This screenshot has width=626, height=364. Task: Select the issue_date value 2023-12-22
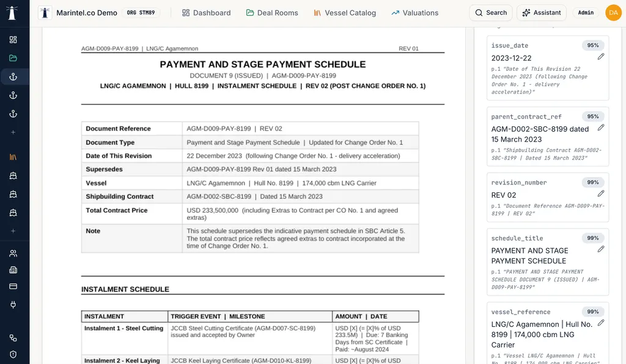(511, 58)
